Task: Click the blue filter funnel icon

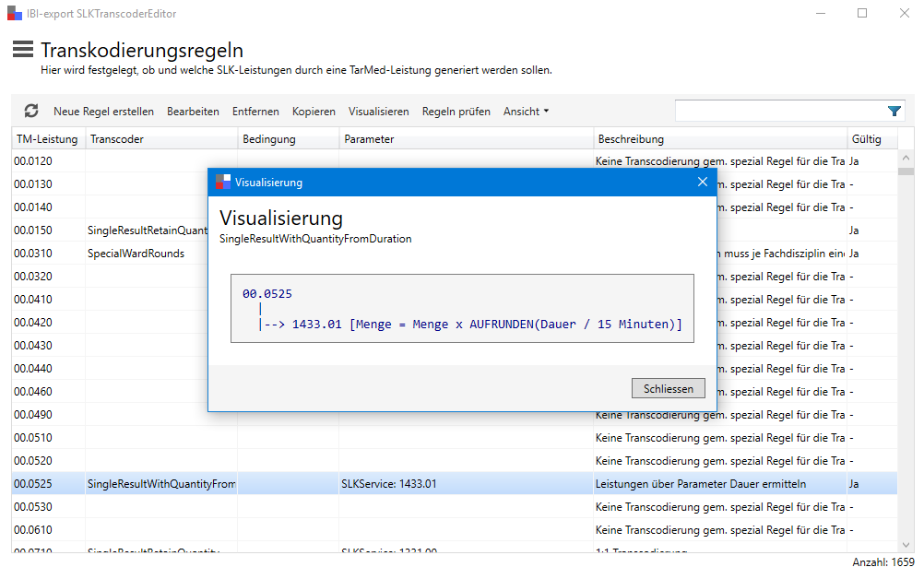Action: point(894,111)
